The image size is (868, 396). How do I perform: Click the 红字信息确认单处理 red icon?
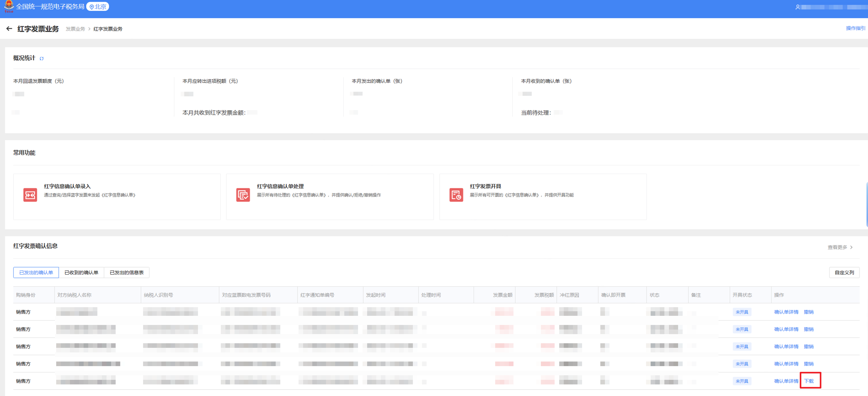pyautogui.click(x=243, y=195)
